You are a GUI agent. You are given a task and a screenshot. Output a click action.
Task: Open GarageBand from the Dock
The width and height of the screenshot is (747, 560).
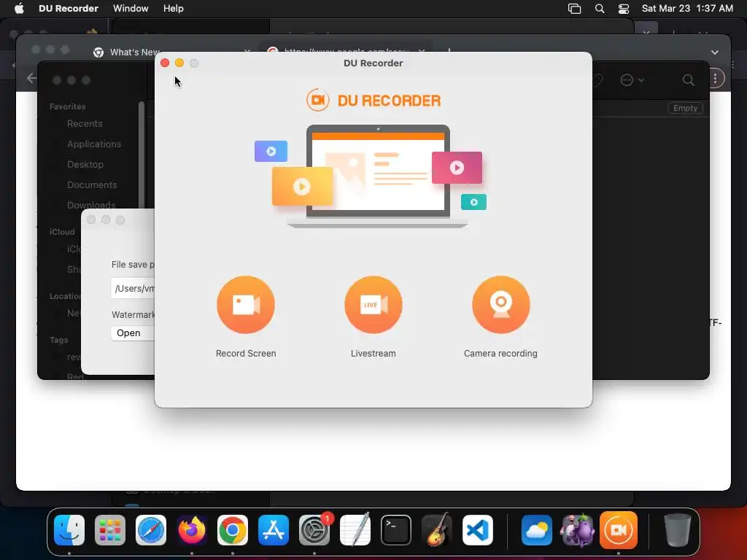click(x=437, y=530)
